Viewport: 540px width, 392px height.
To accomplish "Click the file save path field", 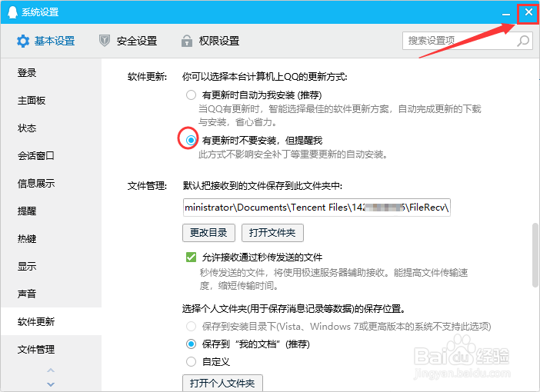I will pyautogui.click(x=316, y=208).
